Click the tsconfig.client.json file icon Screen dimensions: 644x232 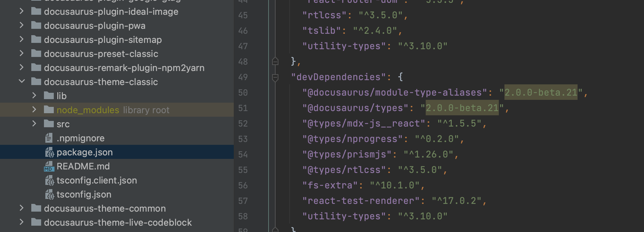click(49, 180)
